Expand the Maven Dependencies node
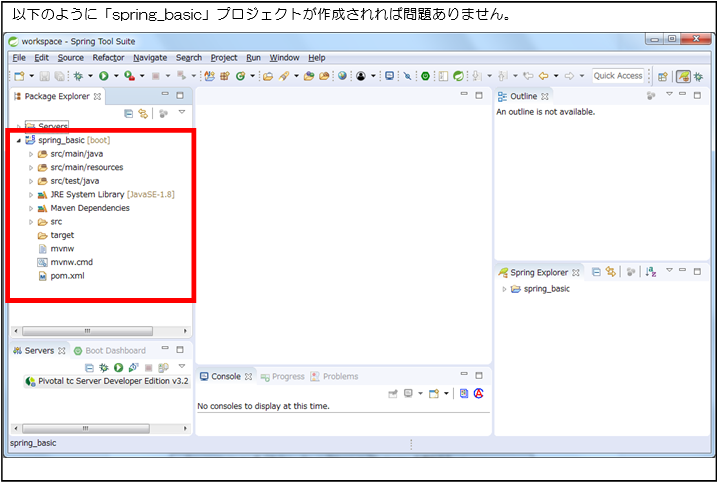Viewport: 717px width, 483px height. click(31, 208)
